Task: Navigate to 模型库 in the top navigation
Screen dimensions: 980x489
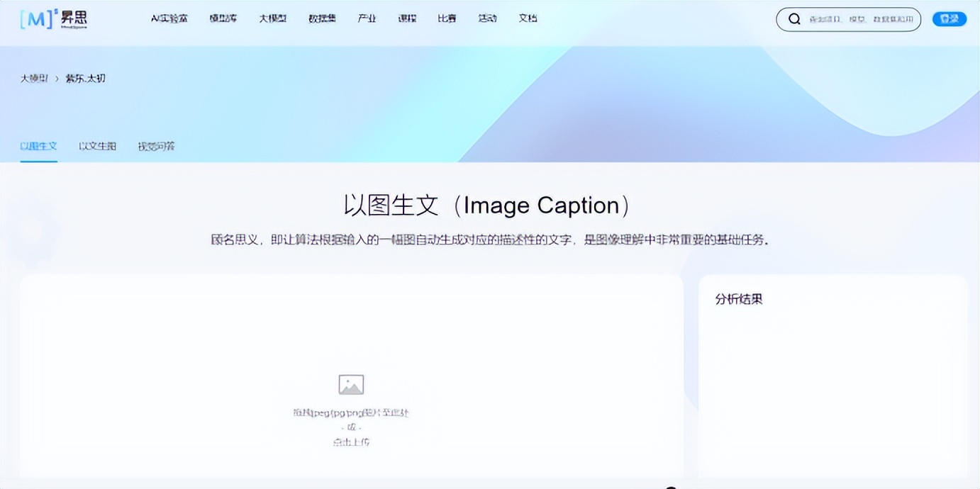Action: [x=224, y=18]
